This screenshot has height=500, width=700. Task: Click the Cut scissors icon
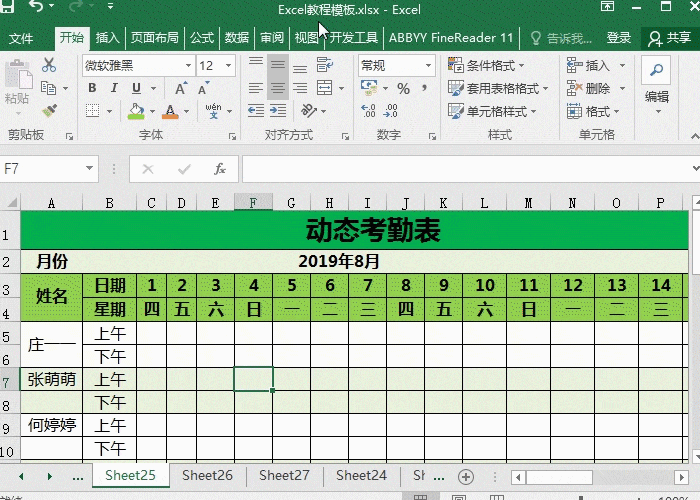click(x=49, y=65)
